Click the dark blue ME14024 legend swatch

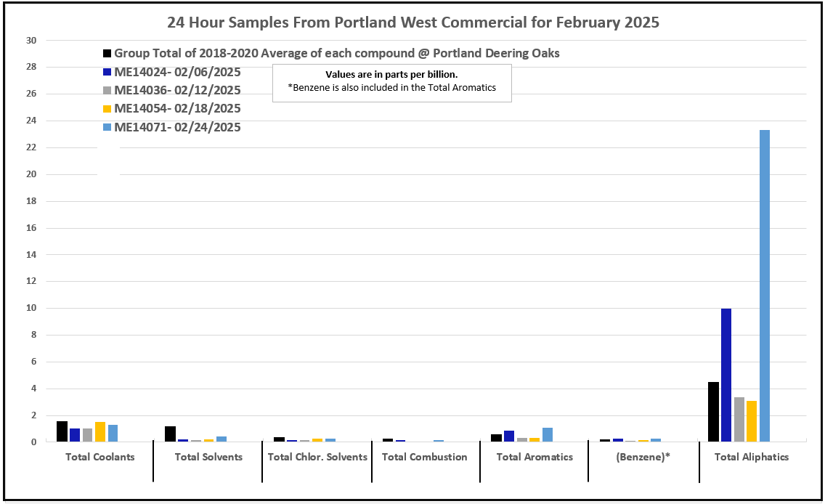pos(107,72)
